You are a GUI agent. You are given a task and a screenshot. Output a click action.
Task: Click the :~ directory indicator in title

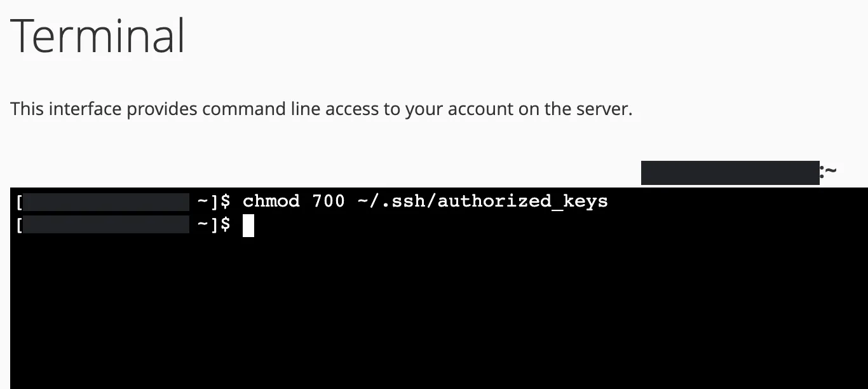(x=828, y=172)
